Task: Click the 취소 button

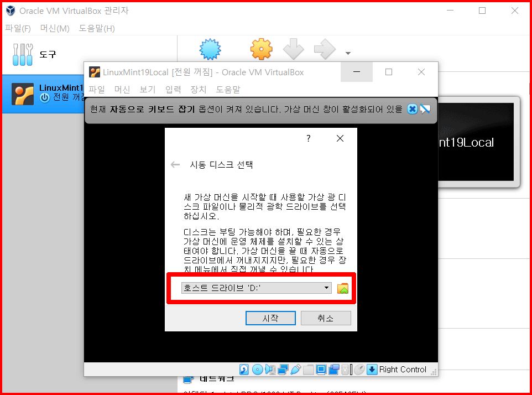Action: [325, 318]
